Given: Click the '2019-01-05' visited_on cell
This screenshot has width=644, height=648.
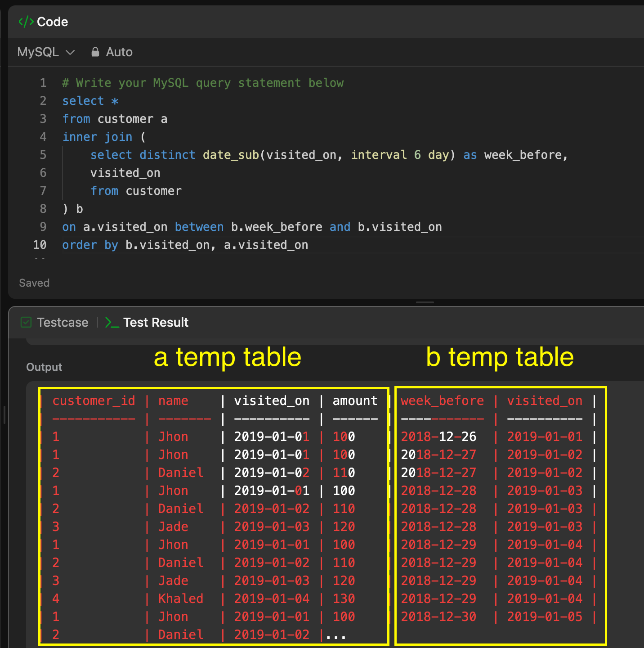Looking at the screenshot, I should tap(545, 616).
